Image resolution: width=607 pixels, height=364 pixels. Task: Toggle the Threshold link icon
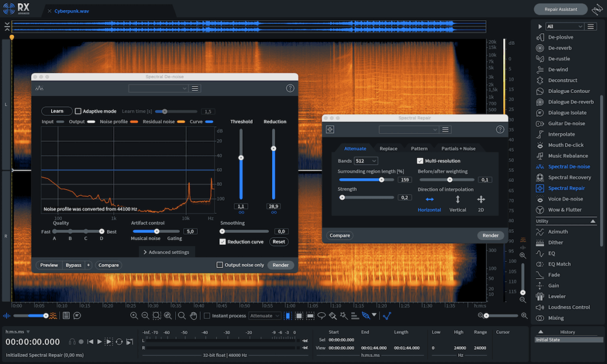click(x=241, y=213)
